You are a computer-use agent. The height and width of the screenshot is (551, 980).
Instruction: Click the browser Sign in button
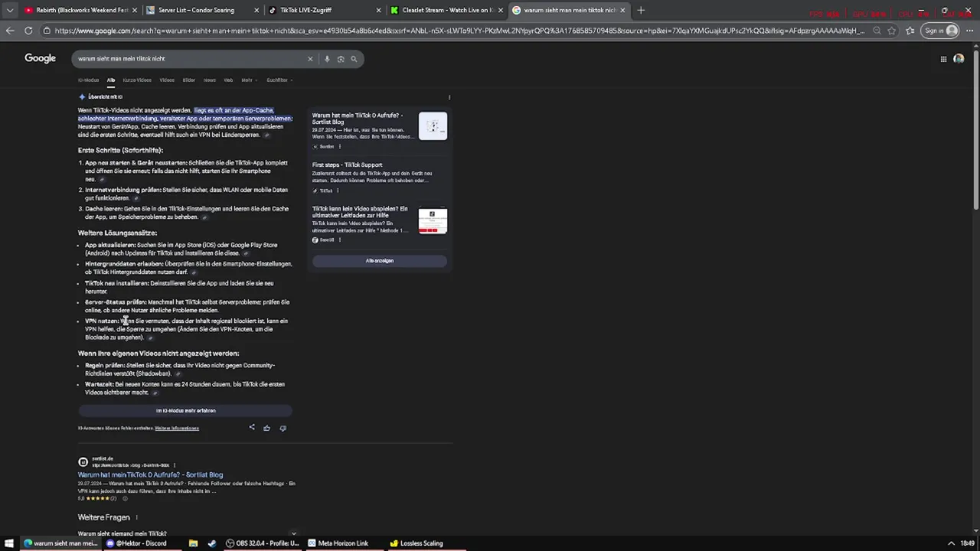(940, 31)
